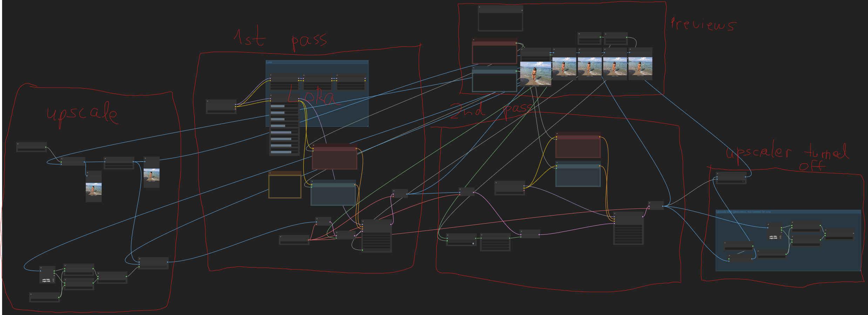This screenshot has height=315, width=868.
Task: Collapse the middle node in the Lora group's top row
Action: pos(304,75)
